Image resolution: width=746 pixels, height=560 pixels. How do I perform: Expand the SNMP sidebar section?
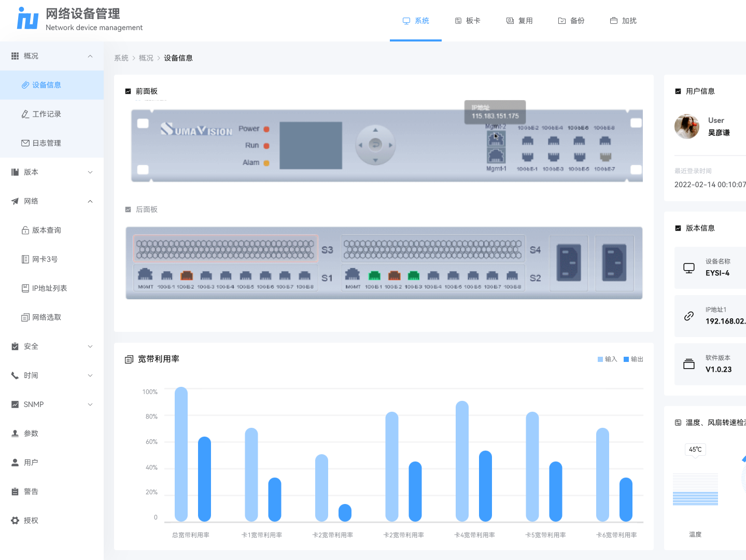52,404
